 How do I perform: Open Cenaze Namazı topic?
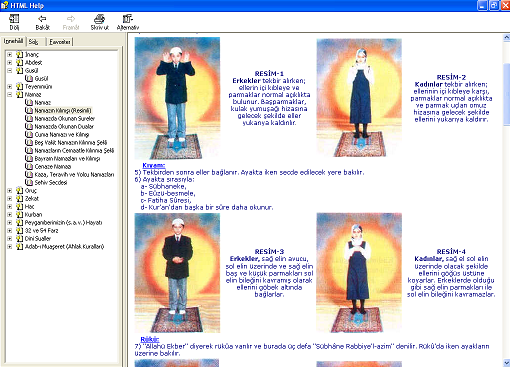click(x=53, y=166)
